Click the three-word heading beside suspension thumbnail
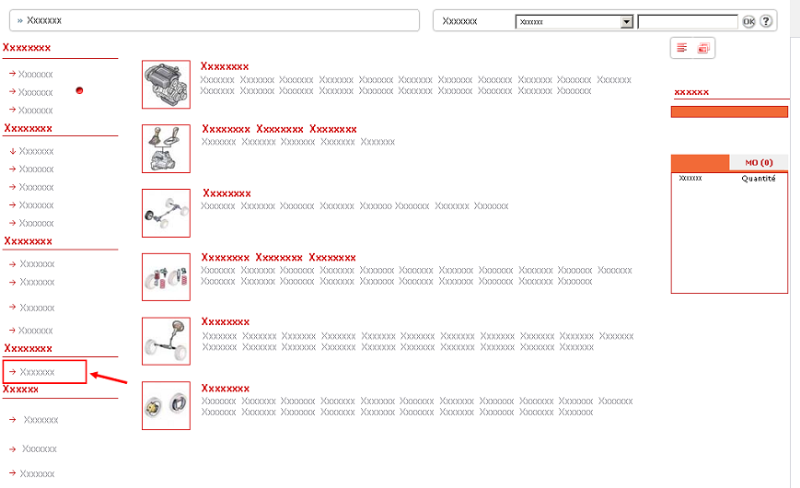Image resolution: width=800 pixels, height=488 pixels. coord(278,257)
